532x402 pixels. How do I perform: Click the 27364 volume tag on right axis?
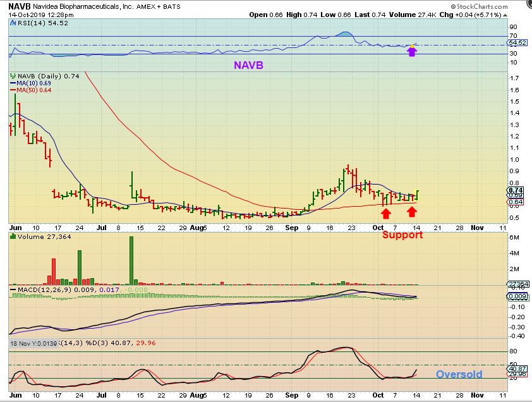pos(517,284)
